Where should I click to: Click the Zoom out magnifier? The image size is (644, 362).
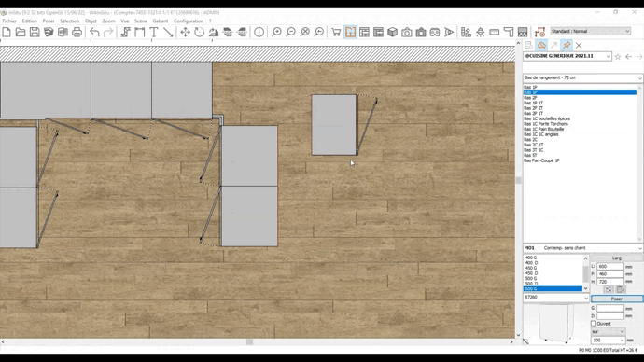tap(291, 32)
